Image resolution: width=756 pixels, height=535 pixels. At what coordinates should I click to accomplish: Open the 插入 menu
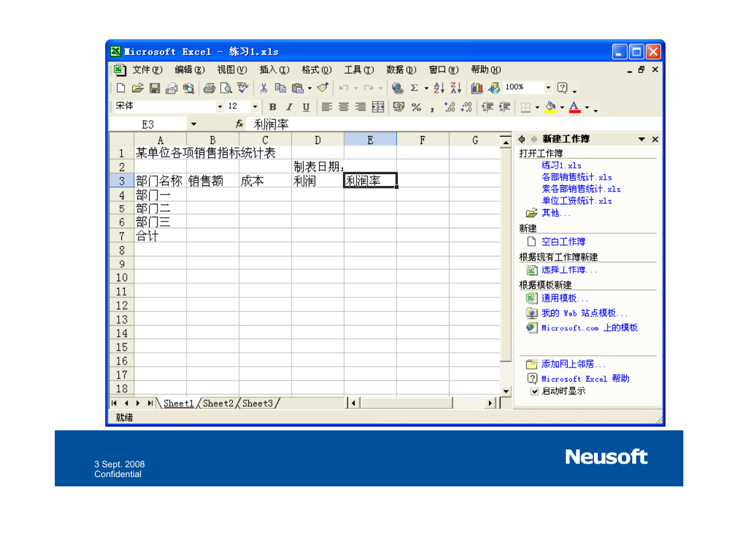(x=274, y=70)
